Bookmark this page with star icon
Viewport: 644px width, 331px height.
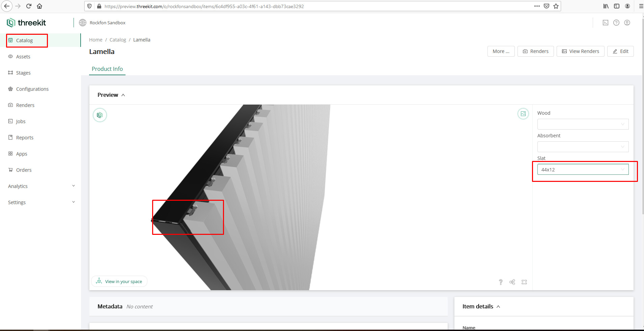pos(556,6)
